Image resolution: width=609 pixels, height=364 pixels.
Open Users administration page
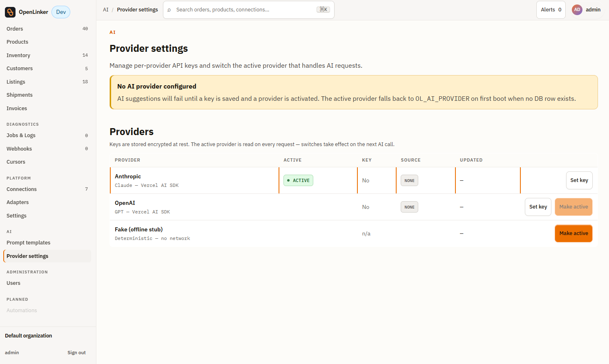[x=47, y=283]
